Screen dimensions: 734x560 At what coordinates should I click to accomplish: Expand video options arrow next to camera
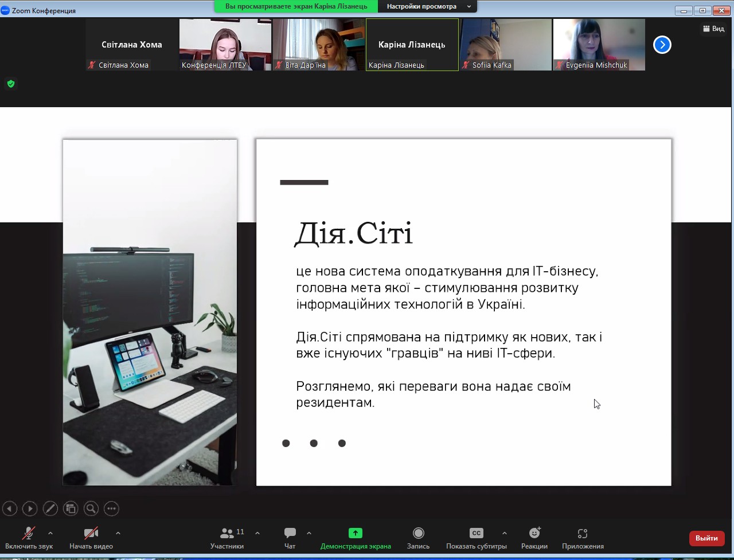coord(118,533)
